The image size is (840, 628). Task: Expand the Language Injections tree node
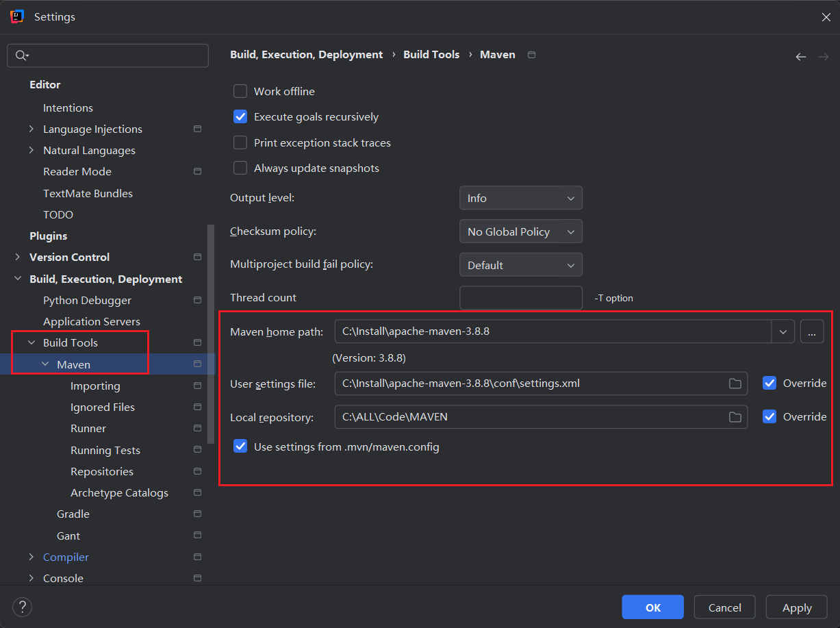pyautogui.click(x=31, y=129)
